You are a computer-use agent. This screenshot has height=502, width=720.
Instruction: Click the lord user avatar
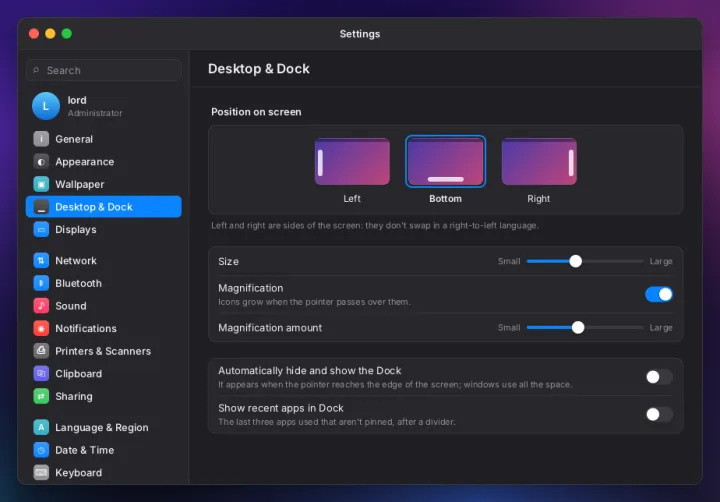[45, 106]
